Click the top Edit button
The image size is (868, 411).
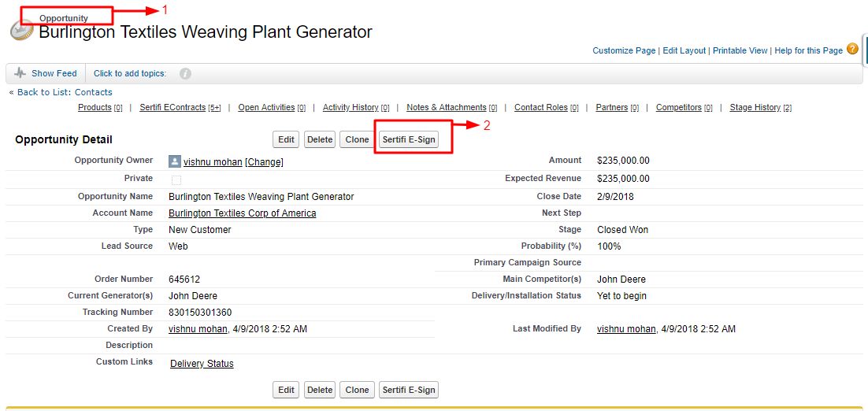click(286, 140)
